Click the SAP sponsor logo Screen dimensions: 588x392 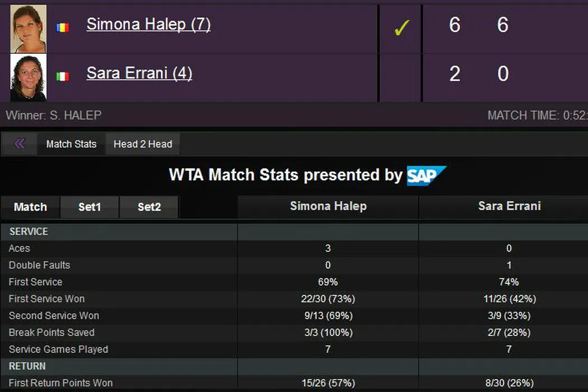click(426, 176)
